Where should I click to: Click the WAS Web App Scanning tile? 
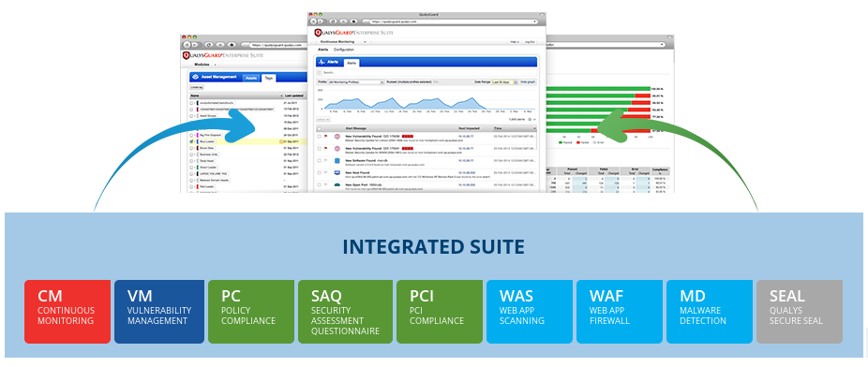click(x=530, y=312)
